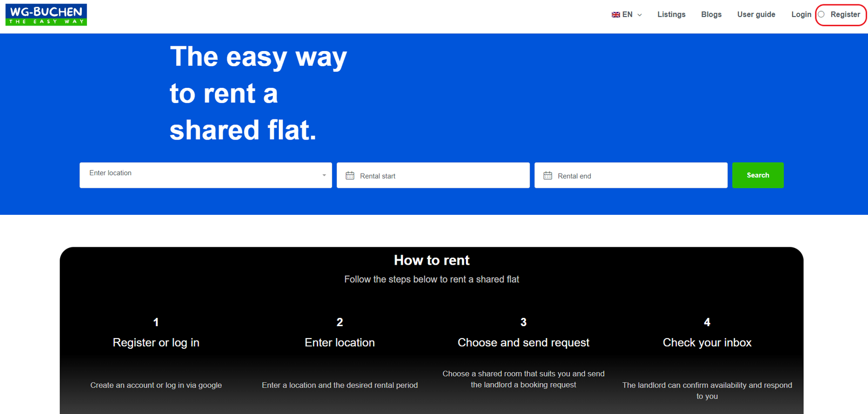Expand the location dropdown arrow
868x414 pixels.
324,175
